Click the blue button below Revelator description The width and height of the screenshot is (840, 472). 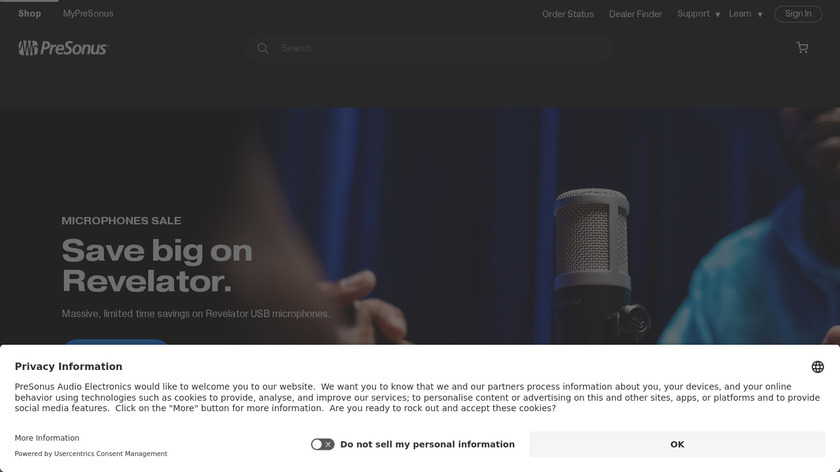pyautogui.click(x=116, y=342)
